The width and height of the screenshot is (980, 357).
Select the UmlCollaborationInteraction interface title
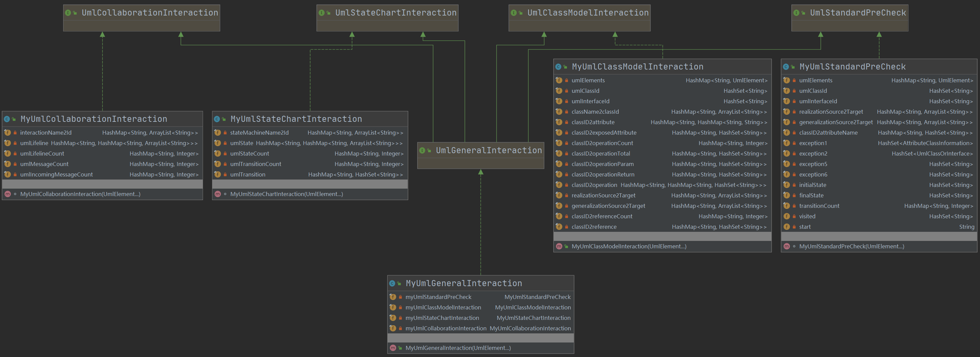pos(150,13)
